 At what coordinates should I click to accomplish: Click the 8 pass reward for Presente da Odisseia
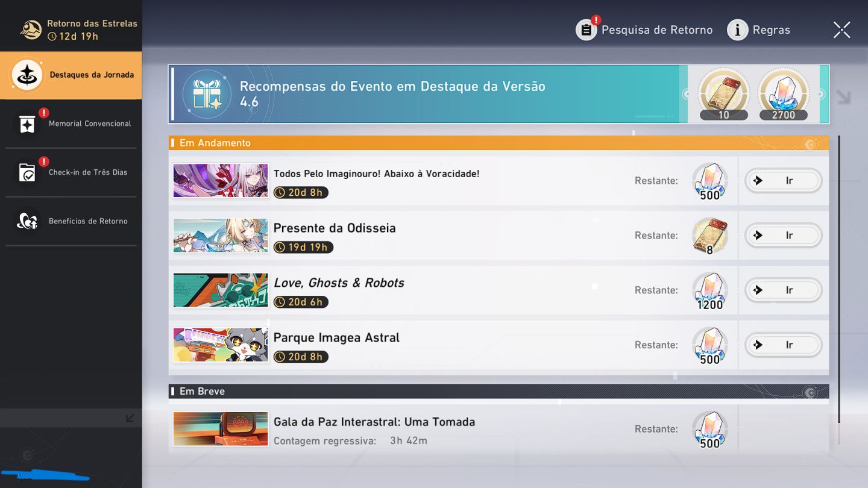point(710,236)
